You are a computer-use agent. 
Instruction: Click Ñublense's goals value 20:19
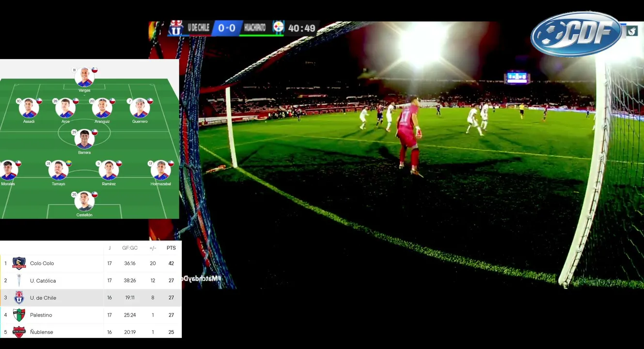[x=130, y=332]
